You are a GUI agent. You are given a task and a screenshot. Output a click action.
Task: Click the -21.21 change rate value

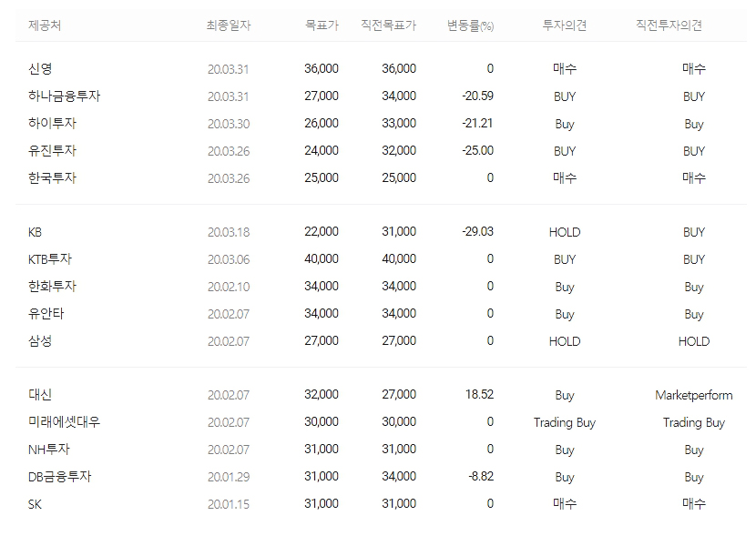click(477, 123)
